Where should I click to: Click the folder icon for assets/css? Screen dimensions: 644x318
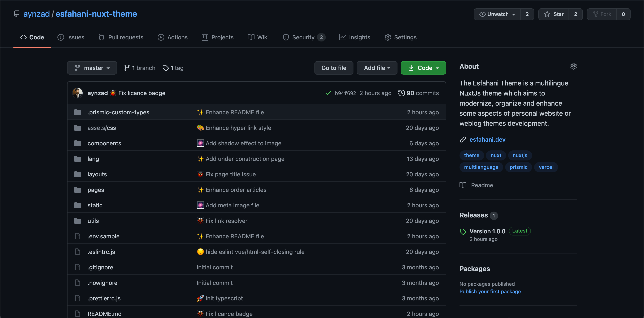pyautogui.click(x=78, y=128)
